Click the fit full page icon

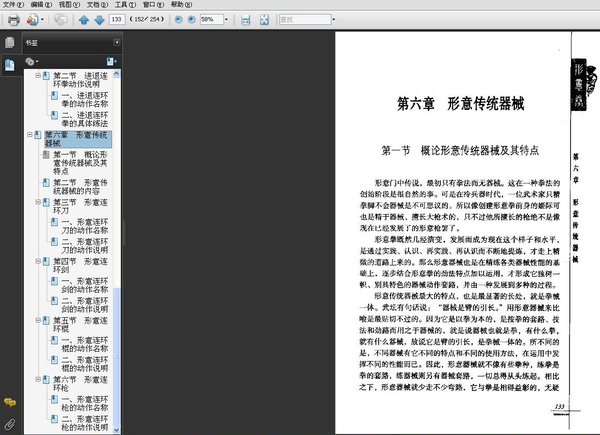(264, 20)
